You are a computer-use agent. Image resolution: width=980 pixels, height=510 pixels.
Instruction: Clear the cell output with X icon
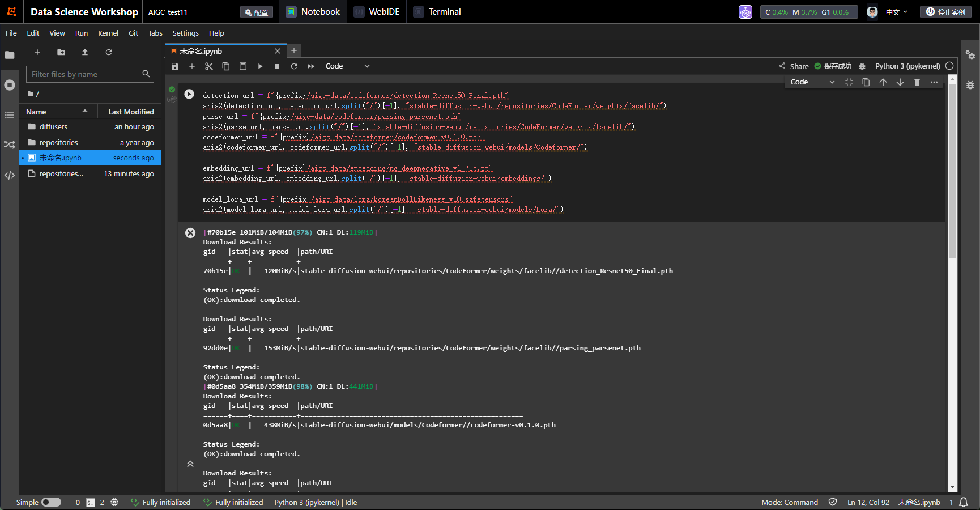190,233
